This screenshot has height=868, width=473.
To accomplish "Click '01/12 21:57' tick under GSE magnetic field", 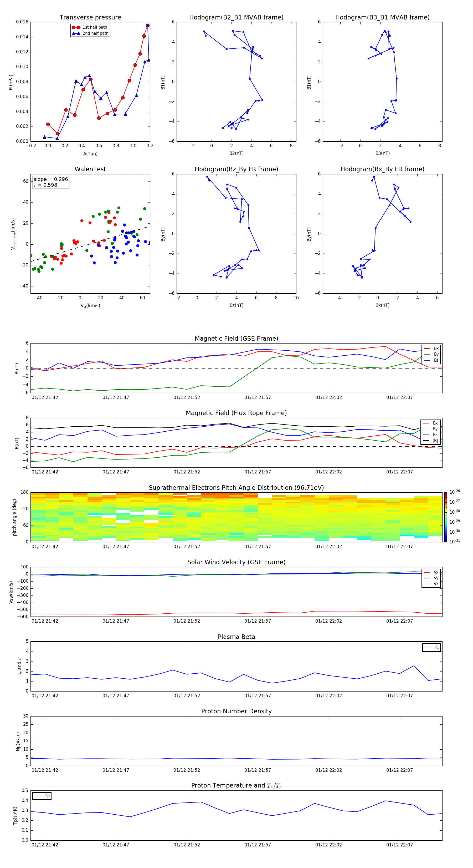I will pyautogui.click(x=258, y=398).
